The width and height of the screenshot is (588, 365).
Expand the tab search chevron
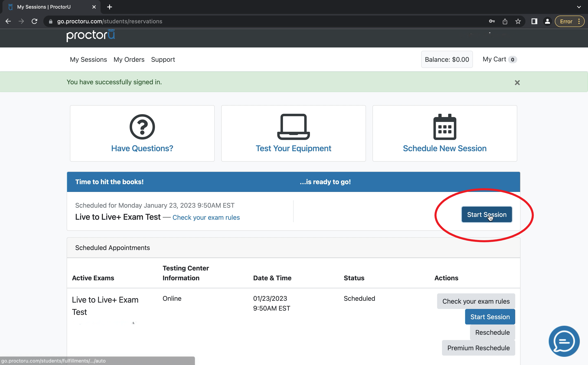579,7
